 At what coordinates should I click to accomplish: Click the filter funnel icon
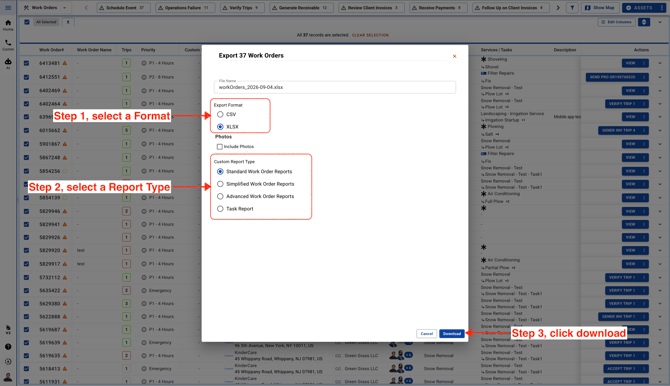click(x=572, y=8)
